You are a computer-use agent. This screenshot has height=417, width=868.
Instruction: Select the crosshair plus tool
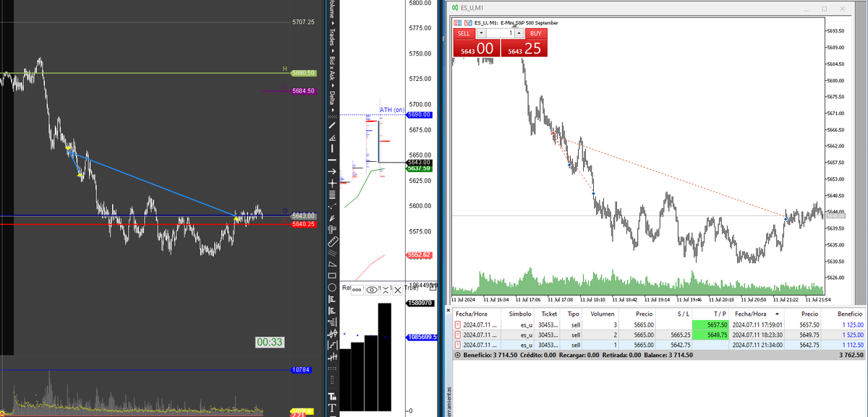click(332, 183)
